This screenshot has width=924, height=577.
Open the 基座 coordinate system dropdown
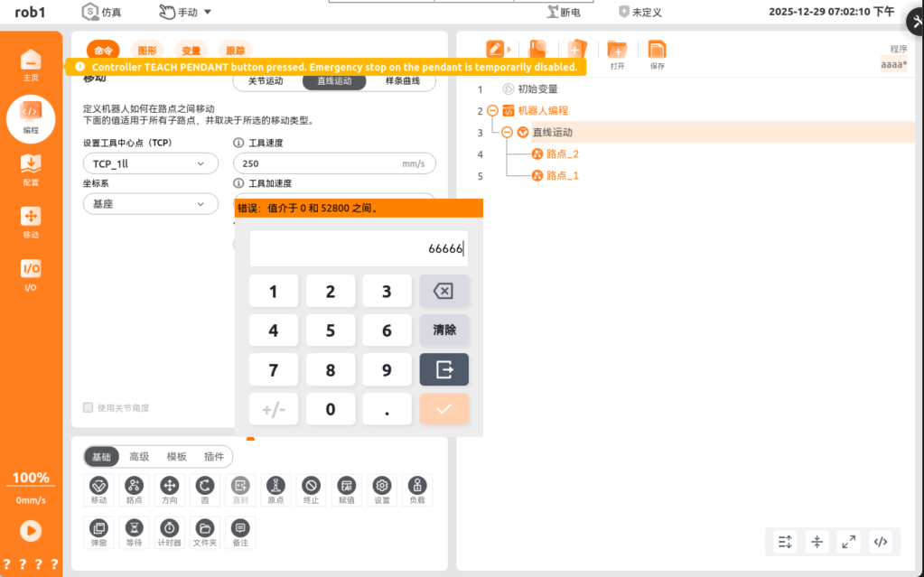(x=150, y=204)
